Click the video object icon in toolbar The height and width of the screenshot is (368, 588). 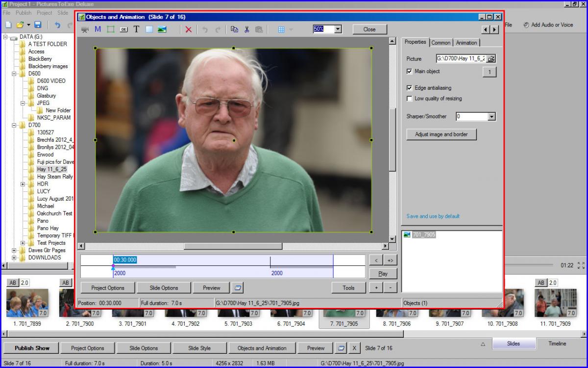[x=85, y=29]
